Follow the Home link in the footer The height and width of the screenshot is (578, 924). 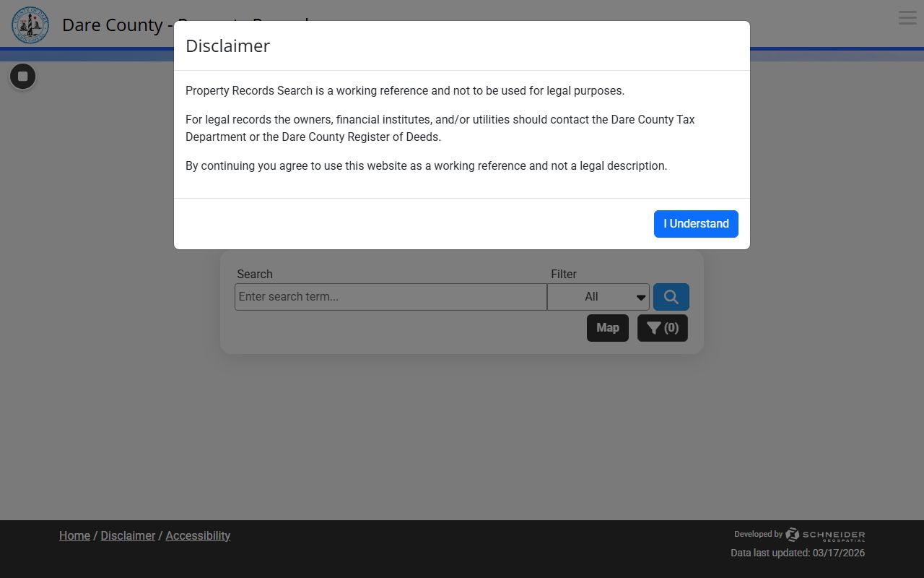coord(74,535)
